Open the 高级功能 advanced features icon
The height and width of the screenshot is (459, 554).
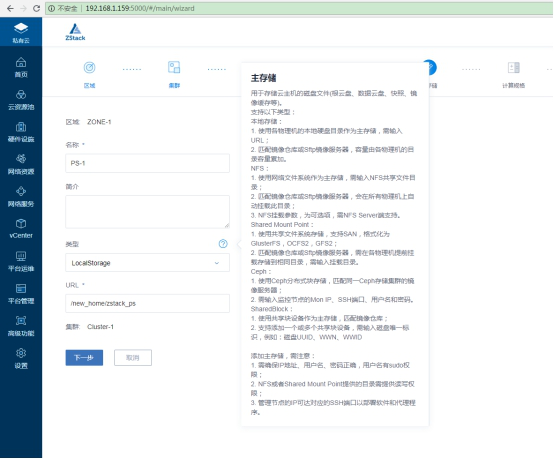point(21,320)
